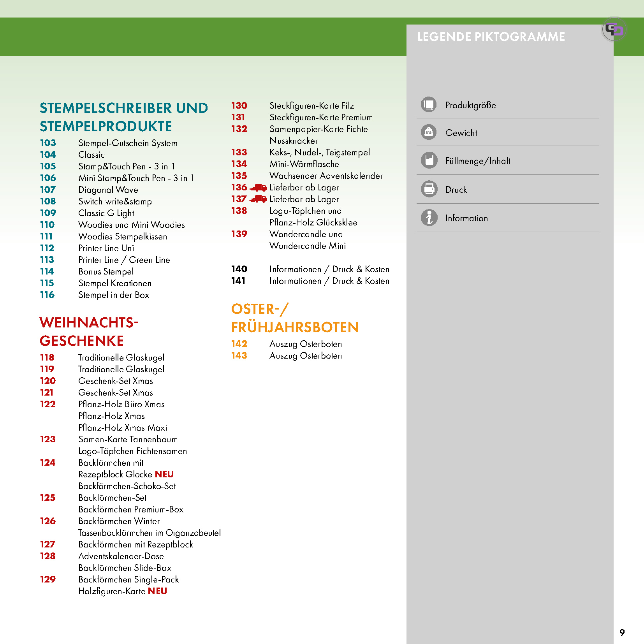
Task: Click 'Pflanz-Holz Xmas Maxi' entry
Action: pos(123,428)
